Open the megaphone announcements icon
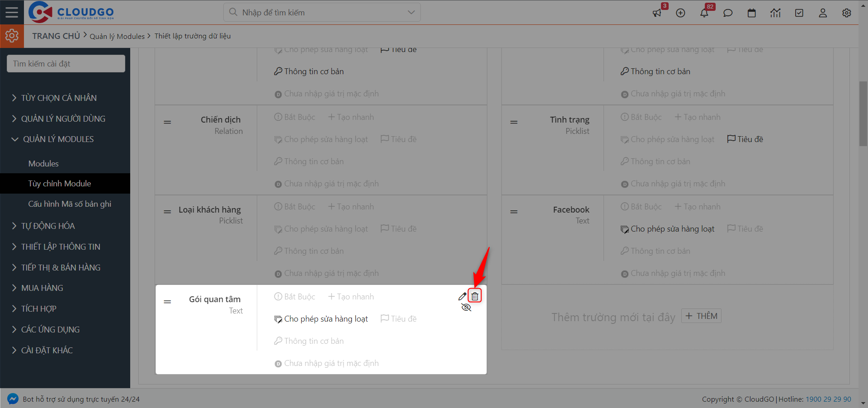Screen dimensions: 868x408 pos(657,13)
